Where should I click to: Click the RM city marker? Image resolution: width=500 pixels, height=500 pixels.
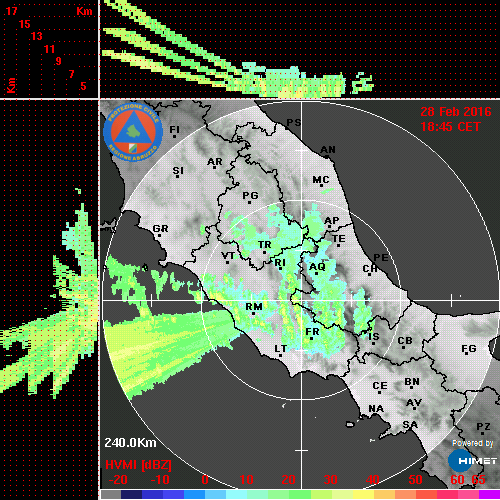tap(254, 314)
